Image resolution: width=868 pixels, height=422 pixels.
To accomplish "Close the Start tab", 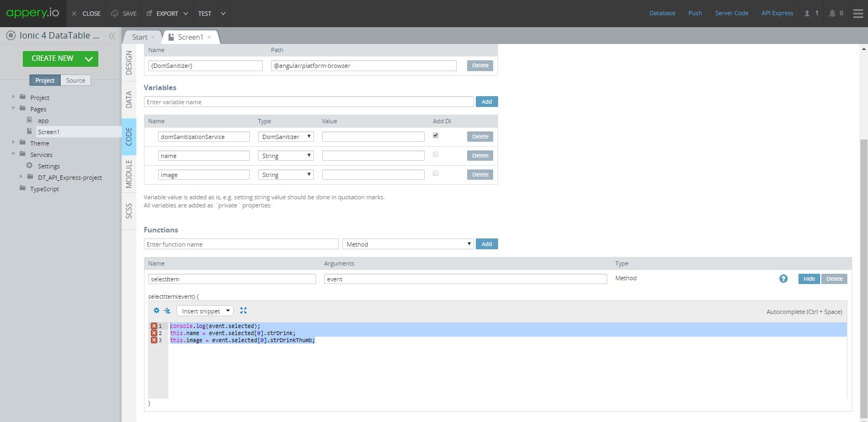I will click(x=153, y=37).
